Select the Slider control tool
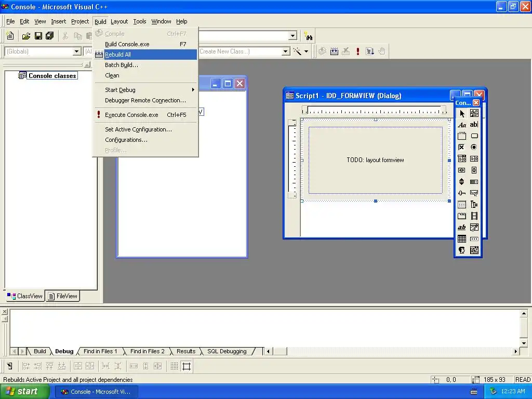Image resolution: width=532 pixels, height=399 pixels. pyautogui.click(x=462, y=193)
